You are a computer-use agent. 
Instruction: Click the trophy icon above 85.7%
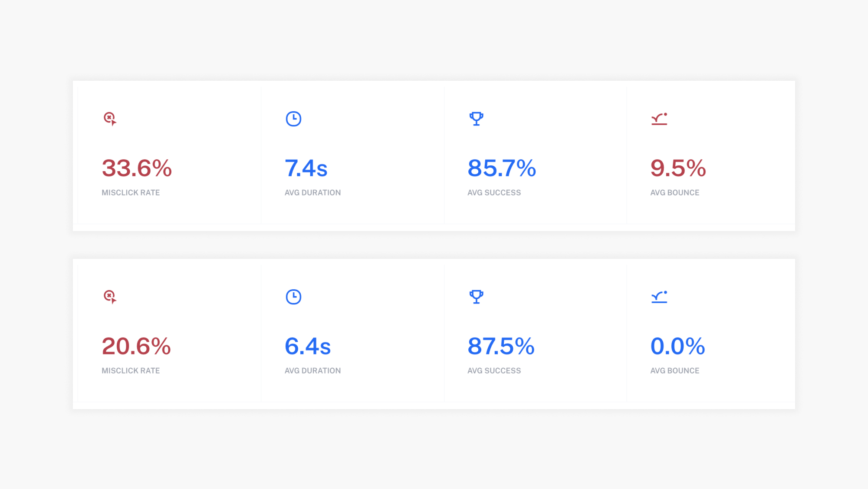476,119
